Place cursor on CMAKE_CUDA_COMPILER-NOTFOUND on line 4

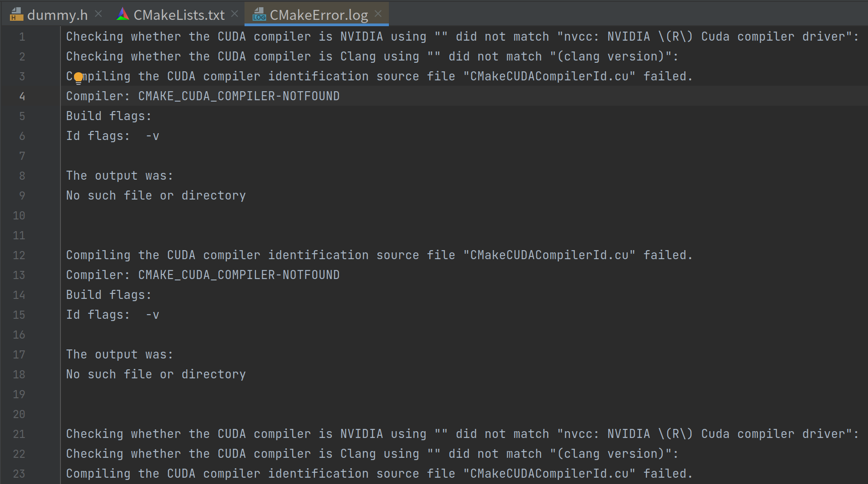tap(239, 96)
